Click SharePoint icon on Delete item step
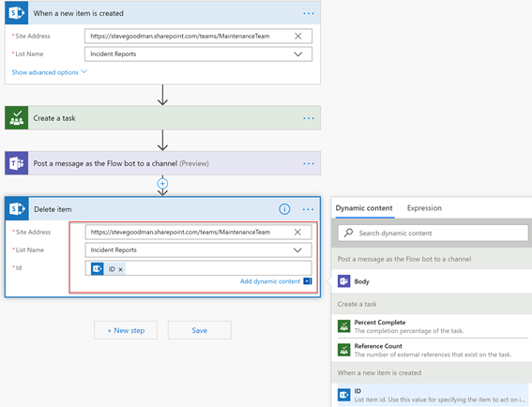 tap(17, 209)
